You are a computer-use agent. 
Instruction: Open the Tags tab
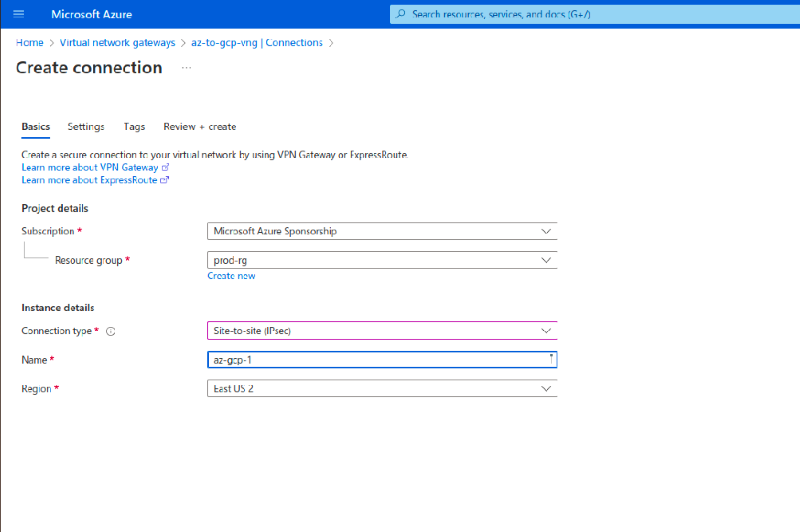point(134,127)
